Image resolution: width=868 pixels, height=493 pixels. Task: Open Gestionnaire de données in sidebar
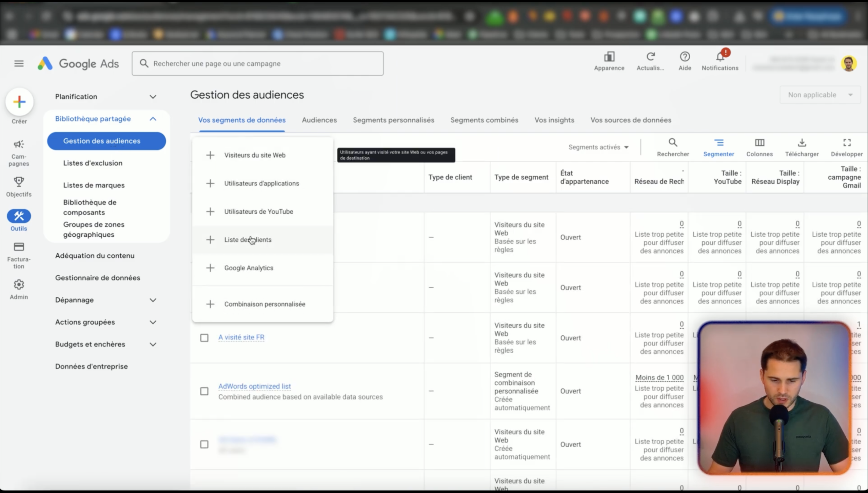[x=98, y=278]
